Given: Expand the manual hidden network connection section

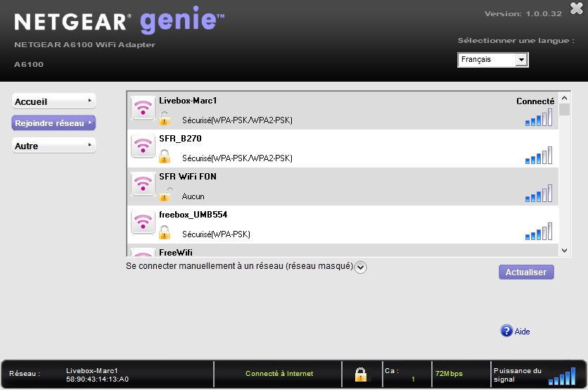Looking at the screenshot, I should click(x=361, y=267).
